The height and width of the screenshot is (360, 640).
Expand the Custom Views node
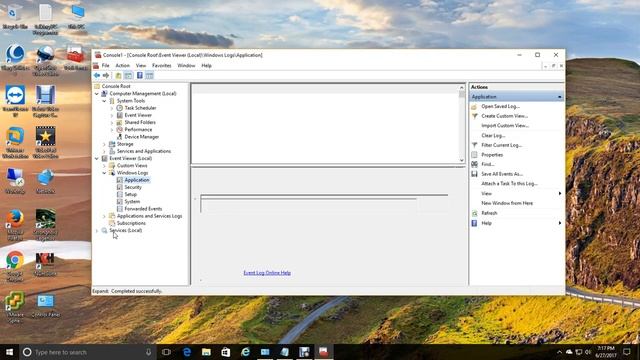pos(104,166)
